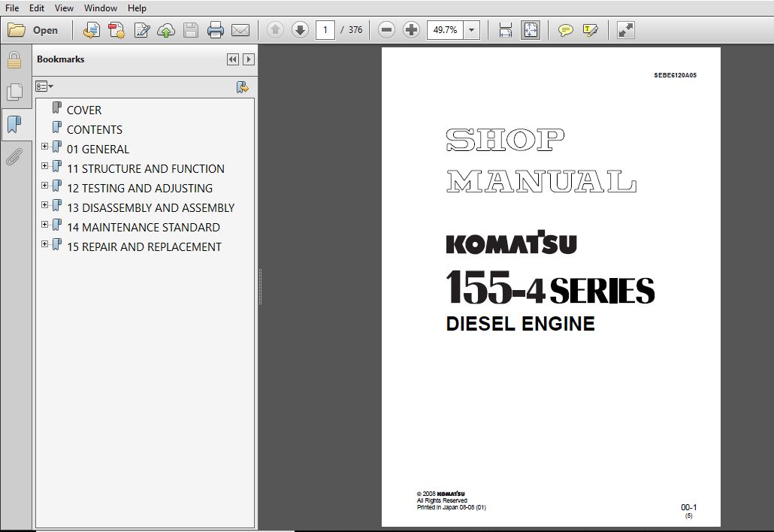Open the zoom level dropdown arrow
The width and height of the screenshot is (774, 532).
click(x=472, y=30)
